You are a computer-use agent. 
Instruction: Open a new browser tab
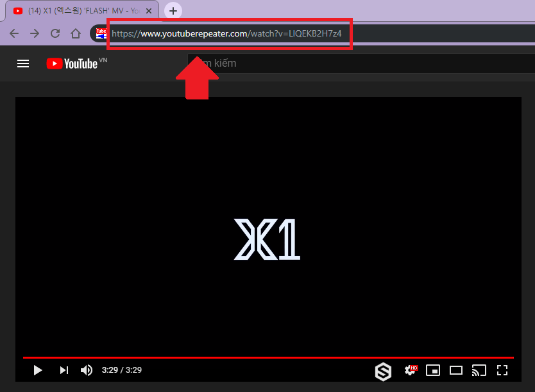(x=173, y=10)
